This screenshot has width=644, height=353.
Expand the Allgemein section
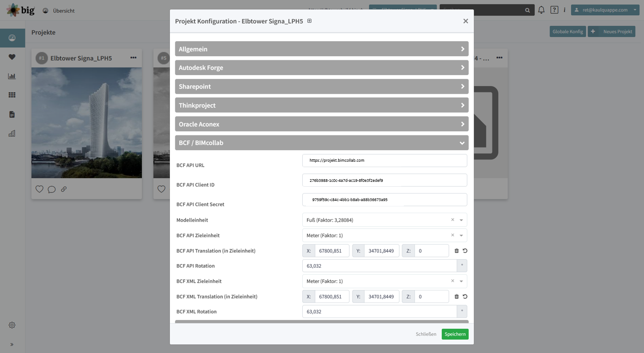point(322,49)
